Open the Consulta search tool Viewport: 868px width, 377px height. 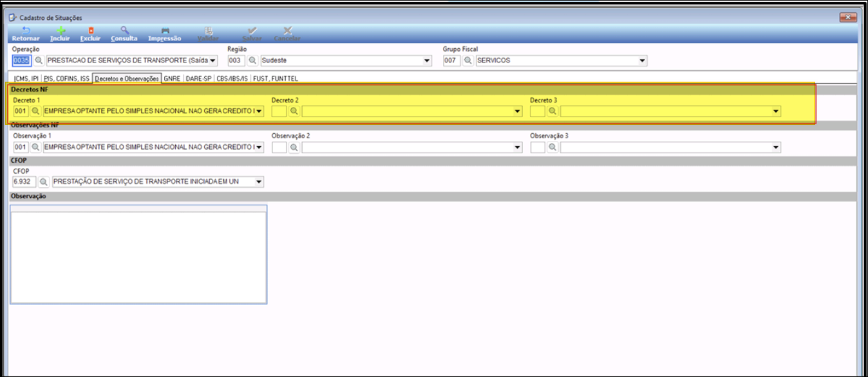[124, 30]
